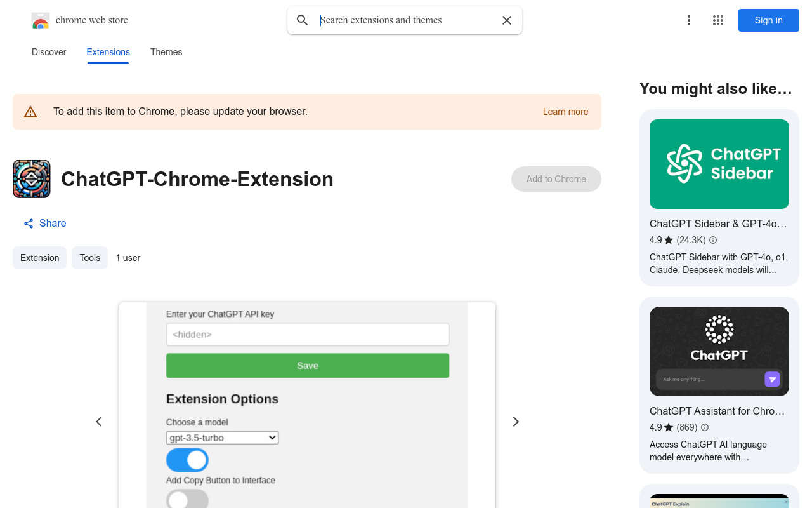Click the search magnifier icon
The width and height of the screenshot is (812, 508).
coord(303,20)
